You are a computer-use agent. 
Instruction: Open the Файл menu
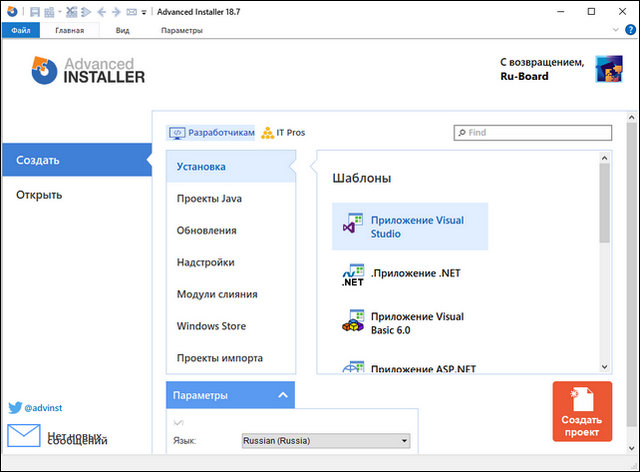[19, 31]
